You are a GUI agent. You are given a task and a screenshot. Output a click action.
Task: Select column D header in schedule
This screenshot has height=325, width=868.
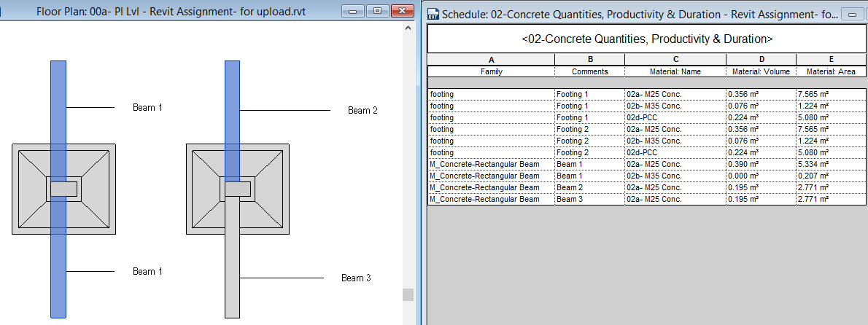tap(762, 60)
